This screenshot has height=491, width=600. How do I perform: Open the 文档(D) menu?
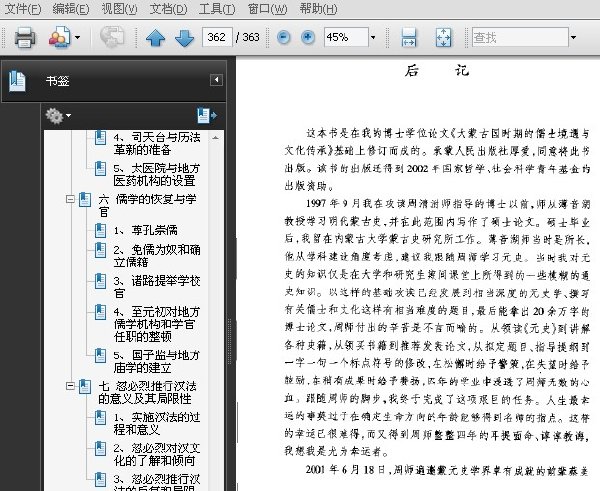168,8
